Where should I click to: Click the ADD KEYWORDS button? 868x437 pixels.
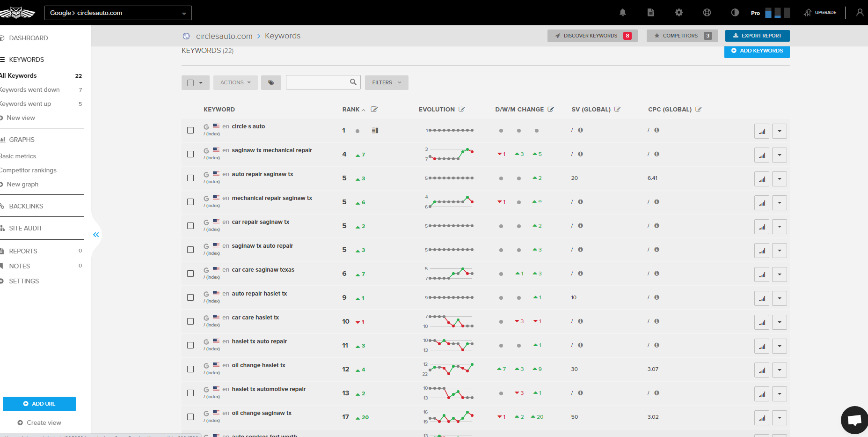coord(757,51)
